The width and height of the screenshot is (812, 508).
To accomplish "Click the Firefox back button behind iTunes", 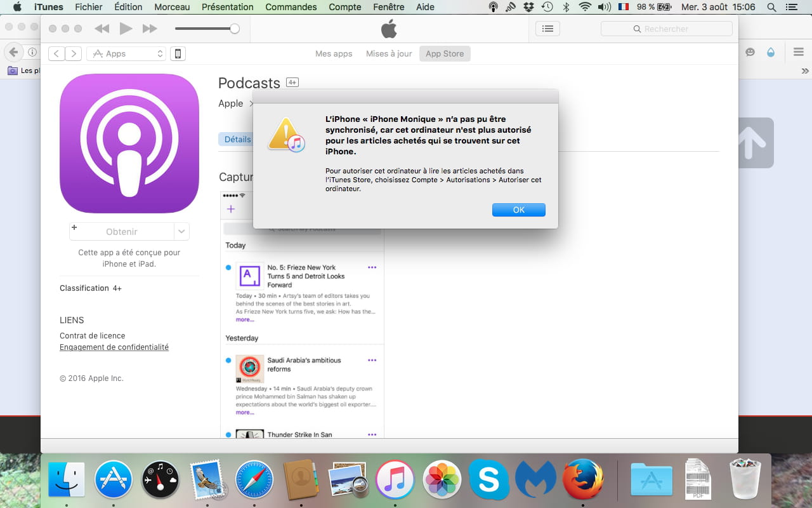I will (13, 52).
